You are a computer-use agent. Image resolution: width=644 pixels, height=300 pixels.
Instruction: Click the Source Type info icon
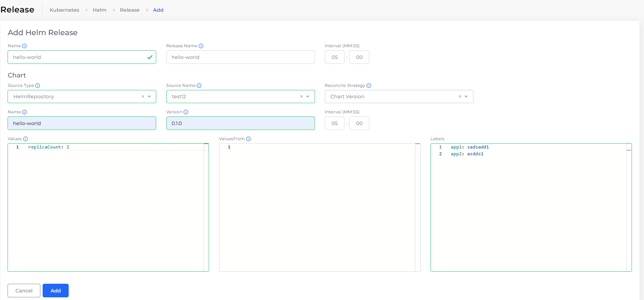[x=38, y=86]
